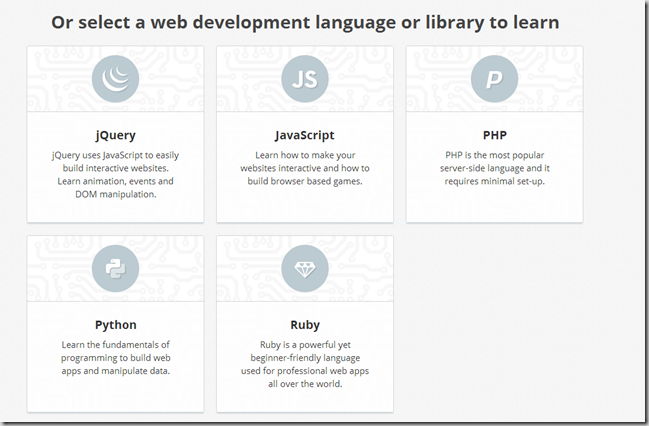
Task: Click the Python snake logo icon
Action: [115, 269]
